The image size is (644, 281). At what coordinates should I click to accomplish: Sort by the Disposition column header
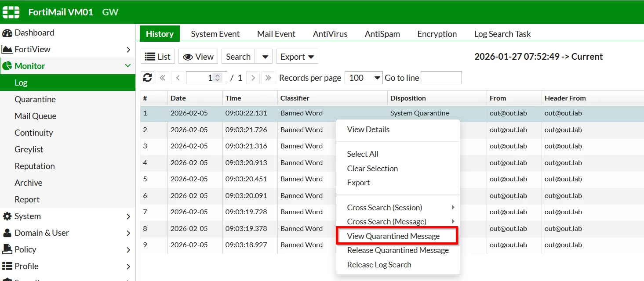pyautogui.click(x=437, y=98)
